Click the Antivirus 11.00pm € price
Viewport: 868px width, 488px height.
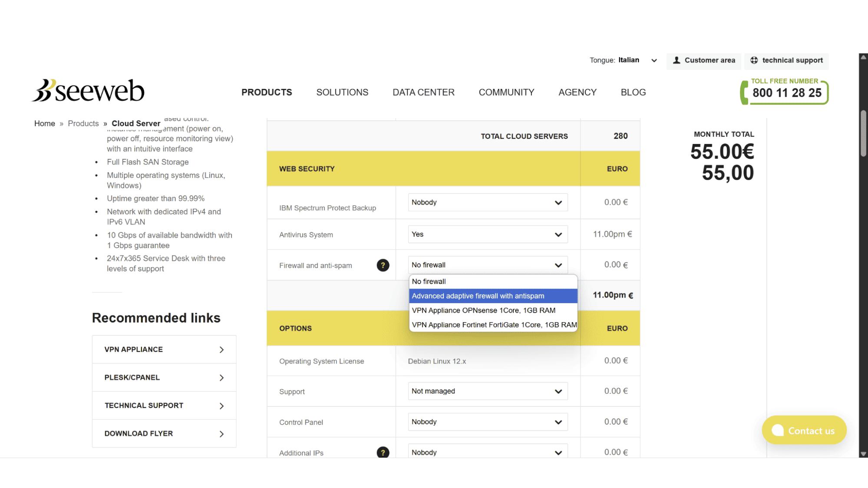[x=612, y=234]
